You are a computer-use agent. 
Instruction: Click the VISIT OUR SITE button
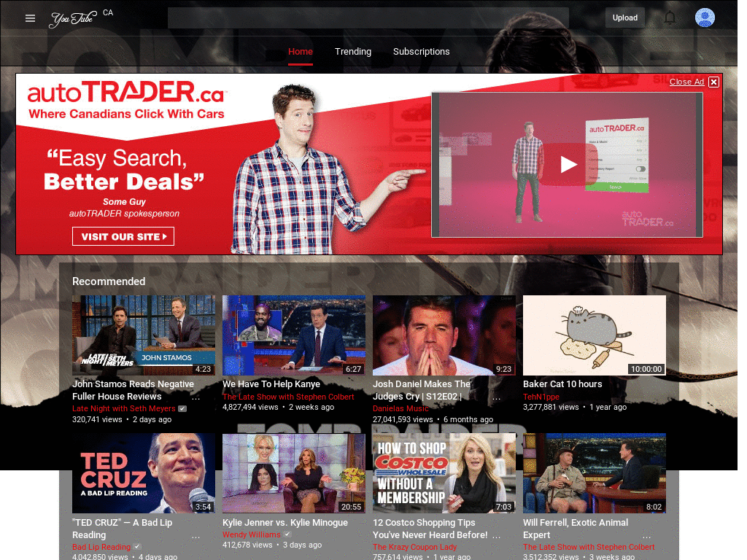[123, 237]
